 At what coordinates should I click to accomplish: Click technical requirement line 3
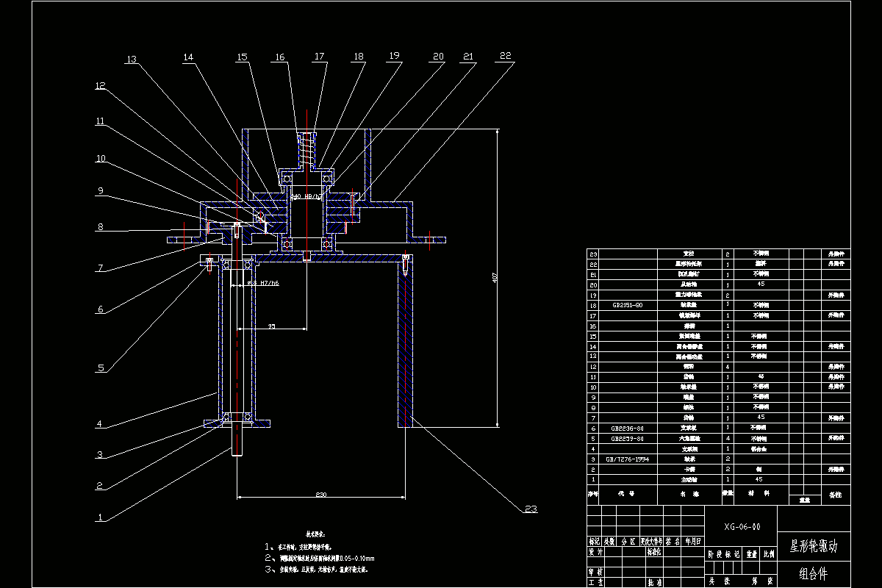pyautogui.click(x=316, y=569)
